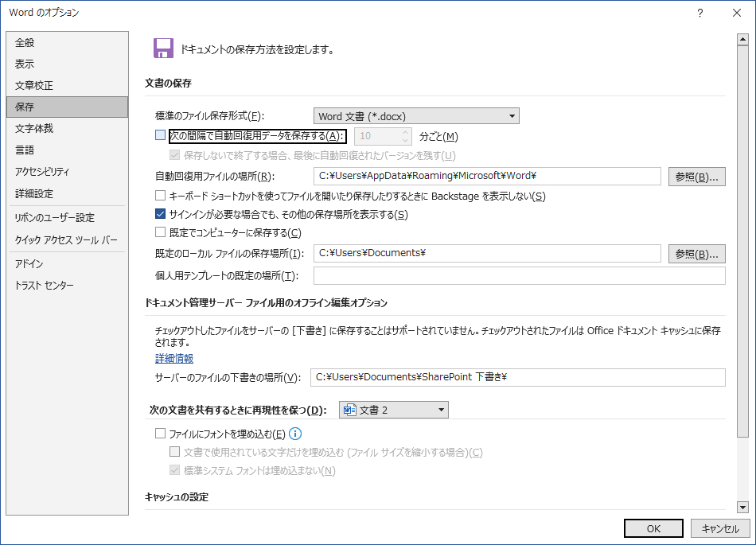Click the 次の文書を共有するときに再現性を保つ label
The width and height of the screenshot is (756, 545).
238,410
